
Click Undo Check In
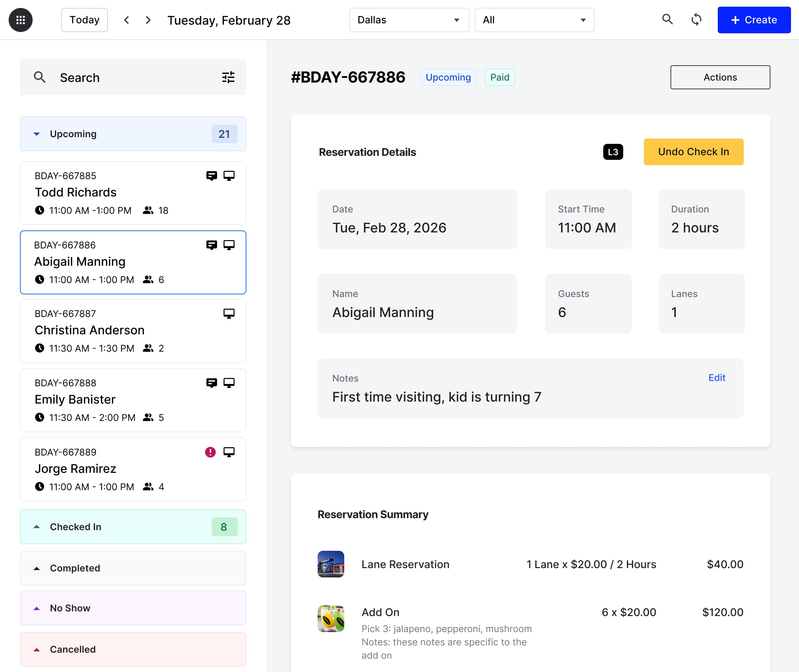coord(693,152)
